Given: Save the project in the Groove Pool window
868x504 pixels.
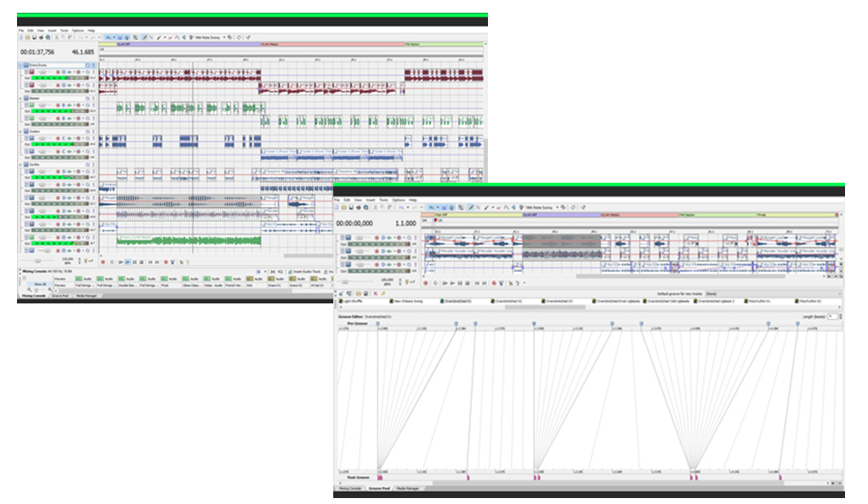Looking at the screenshot, I should (351, 207).
